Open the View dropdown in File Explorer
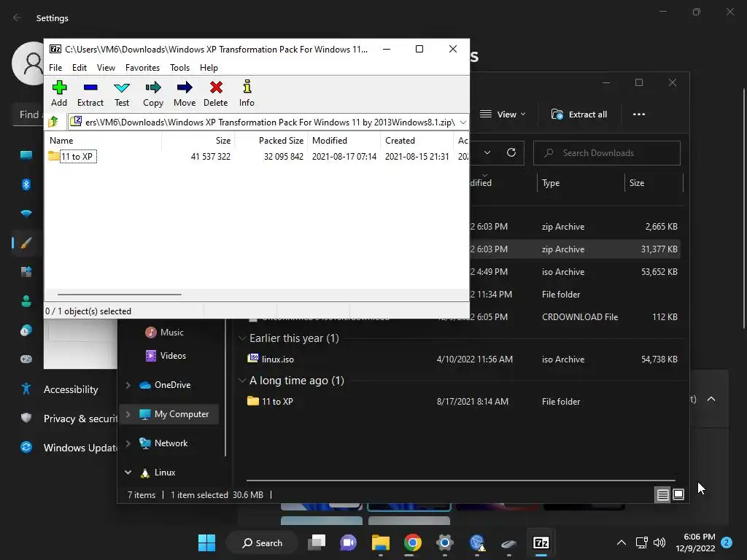Image resolution: width=747 pixels, height=560 pixels. click(503, 114)
